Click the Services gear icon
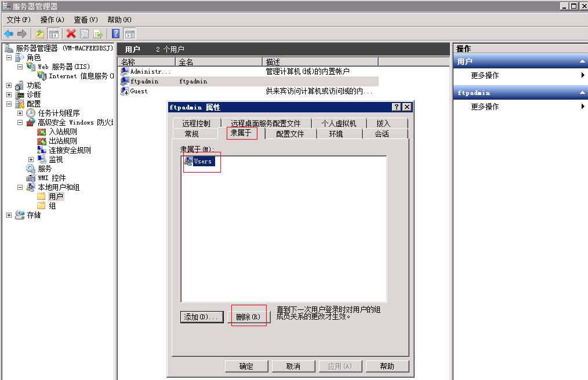The height and width of the screenshot is (380, 588). tap(31, 169)
